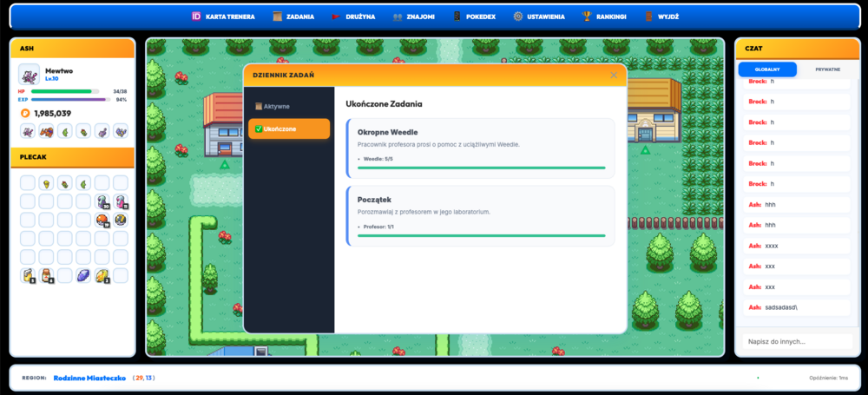Click the 1,985,039 money amount
The height and width of the screenshot is (395, 868).
click(53, 113)
